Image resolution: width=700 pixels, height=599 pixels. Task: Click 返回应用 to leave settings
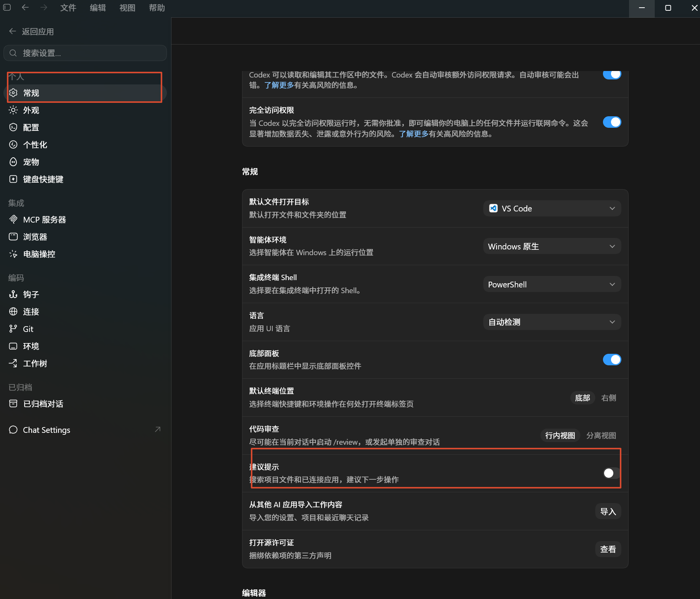point(31,31)
